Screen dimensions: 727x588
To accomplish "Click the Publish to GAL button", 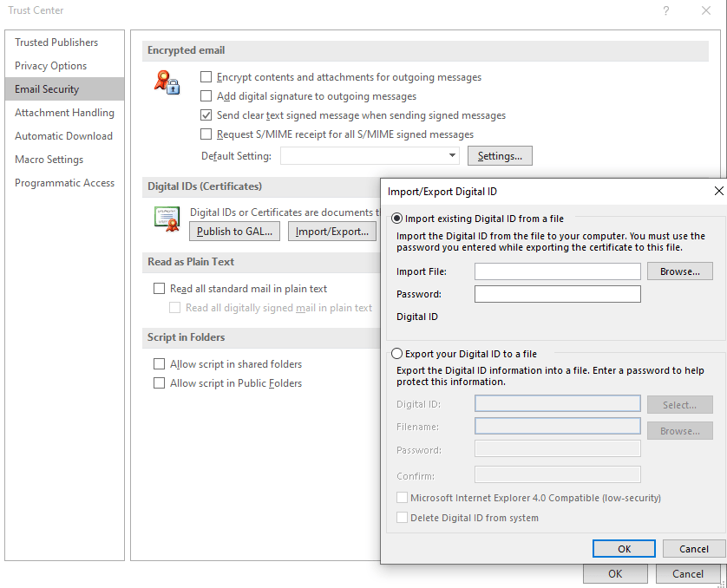I will [x=234, y=232].
